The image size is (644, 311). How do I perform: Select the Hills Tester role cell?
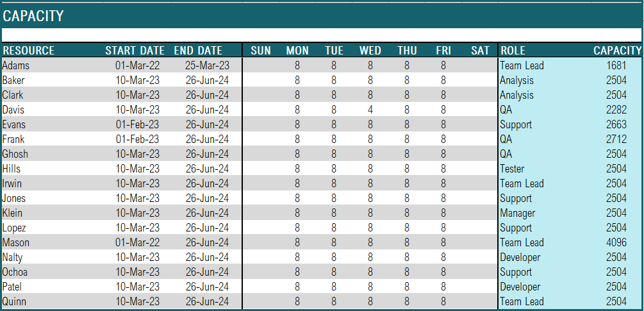(512, 169)
